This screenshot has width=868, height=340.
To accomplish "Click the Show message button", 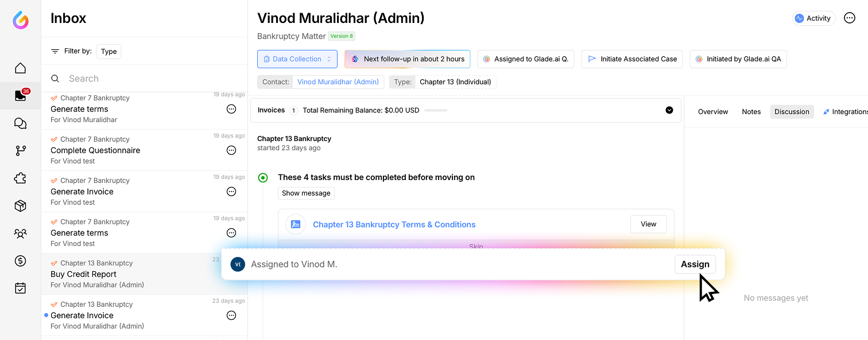I will click(306, 193).
